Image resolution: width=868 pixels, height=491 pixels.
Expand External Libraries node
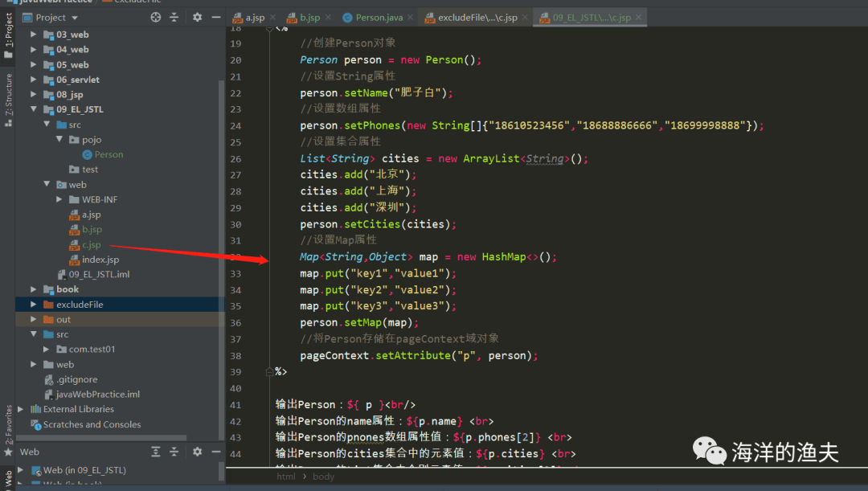pyautogui.click(x=20, y=409)
